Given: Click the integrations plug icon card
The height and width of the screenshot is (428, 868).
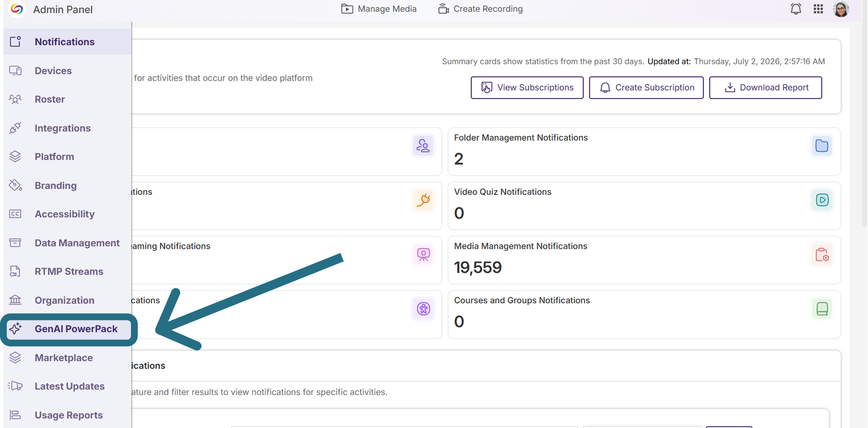Looking at the screenshot, I should click(423, 200).
